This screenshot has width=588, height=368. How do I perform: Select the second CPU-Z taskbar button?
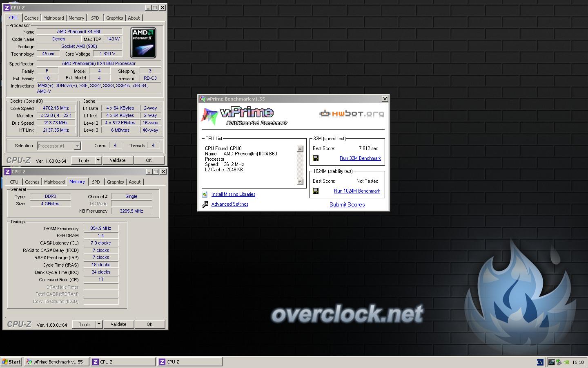click(190, 362)
